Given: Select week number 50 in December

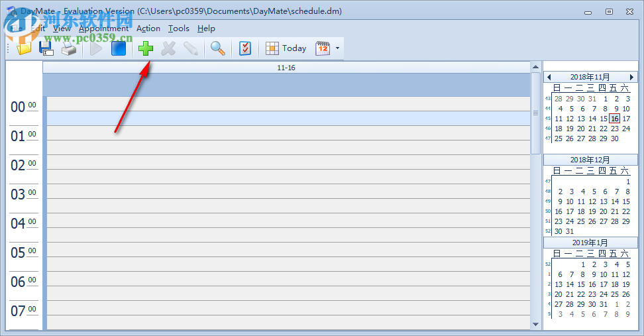Looking at the screenshot, I should tap(548, 211).
